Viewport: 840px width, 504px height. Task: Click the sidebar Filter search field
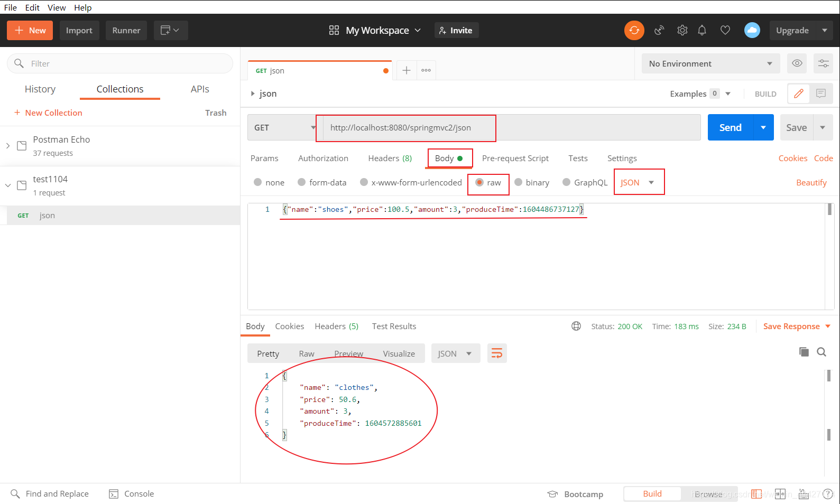tap(120, 63)
